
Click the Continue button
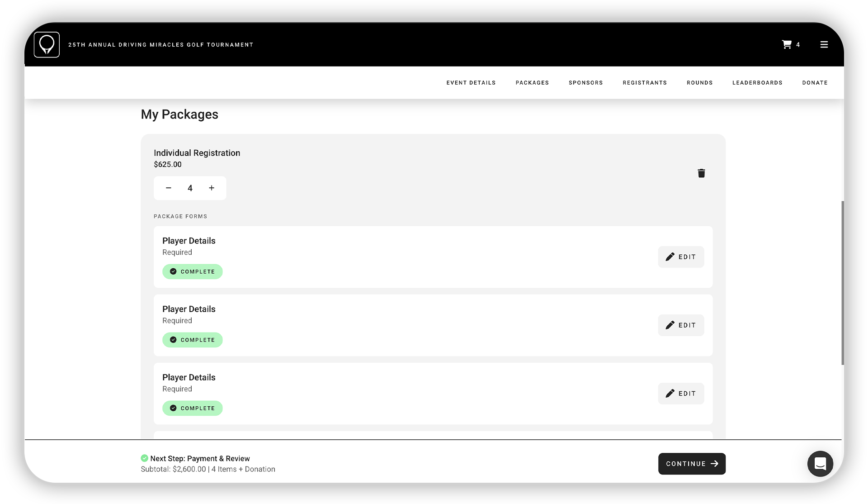click(x=692, y=463)
